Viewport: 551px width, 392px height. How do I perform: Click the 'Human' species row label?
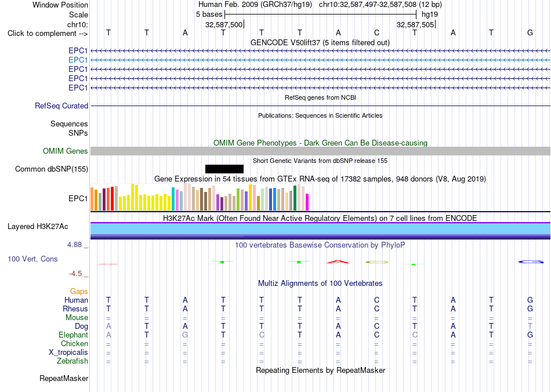tap(76, 300)
